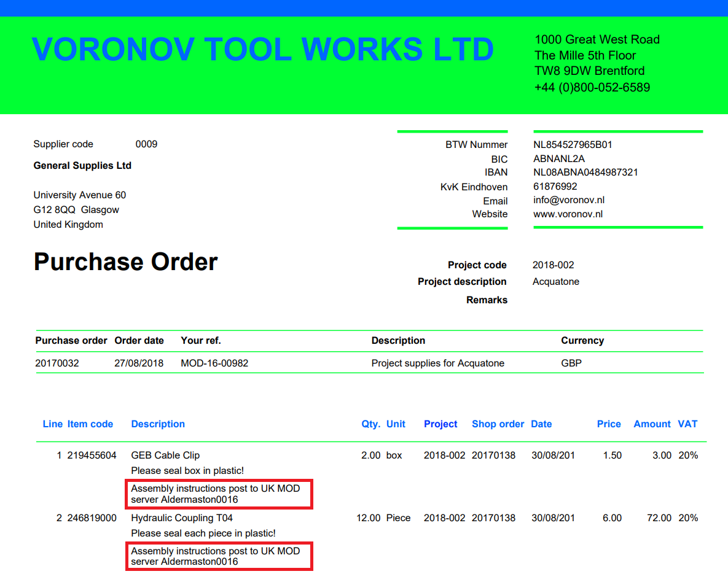Click red-boxed assembly note under GEB Cable Clip
The image size is (728, 574).
tap(219, 494)
